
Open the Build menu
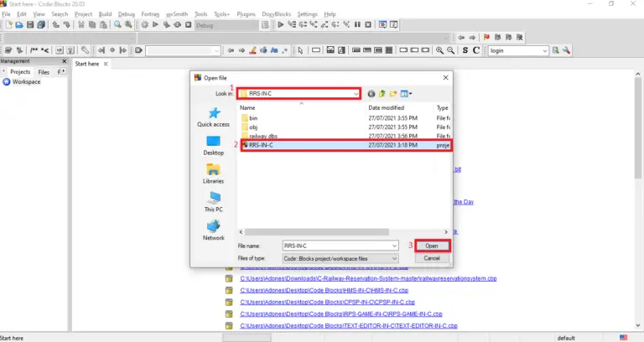coord(105,14)
